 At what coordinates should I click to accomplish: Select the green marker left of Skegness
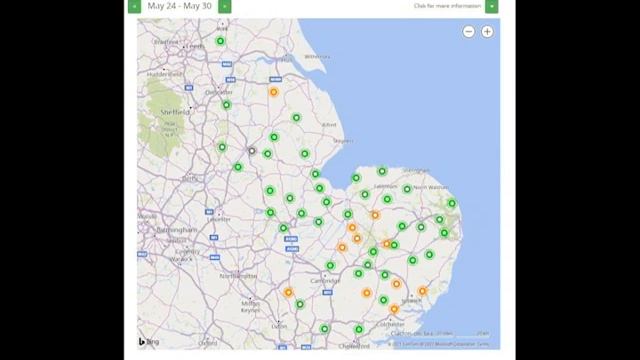pos(305,154)
